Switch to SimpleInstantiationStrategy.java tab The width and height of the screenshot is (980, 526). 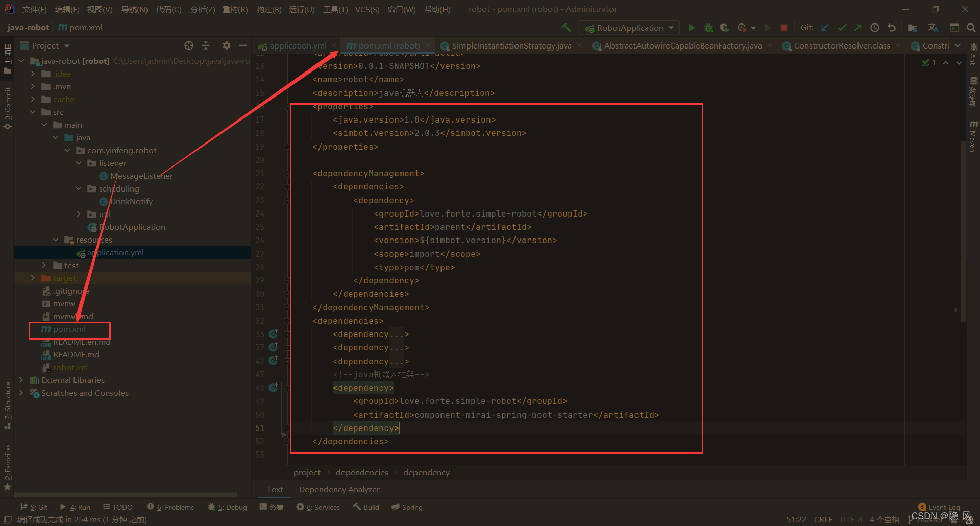(511, 45)
